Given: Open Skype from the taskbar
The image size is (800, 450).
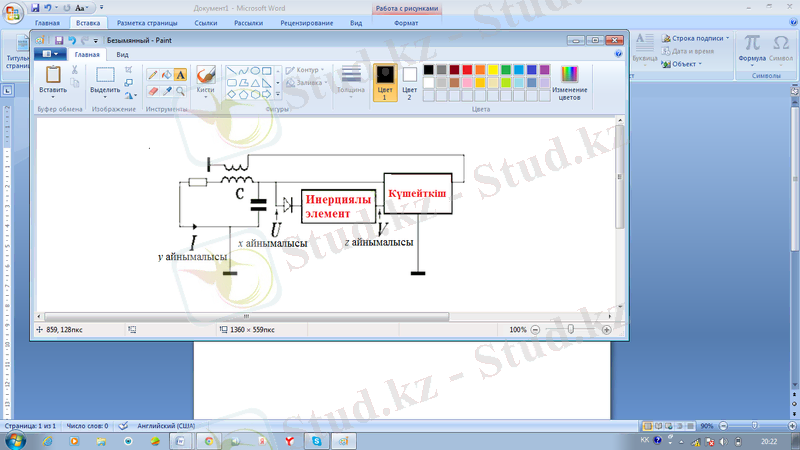Looking at the screenshot, I should point(317,441).
